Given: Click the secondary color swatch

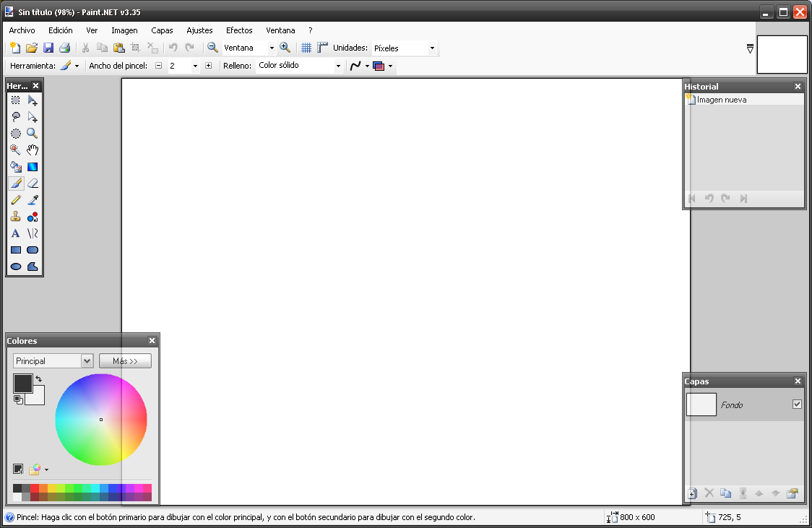Looking at the screenshot, I should tap(36, 397).
